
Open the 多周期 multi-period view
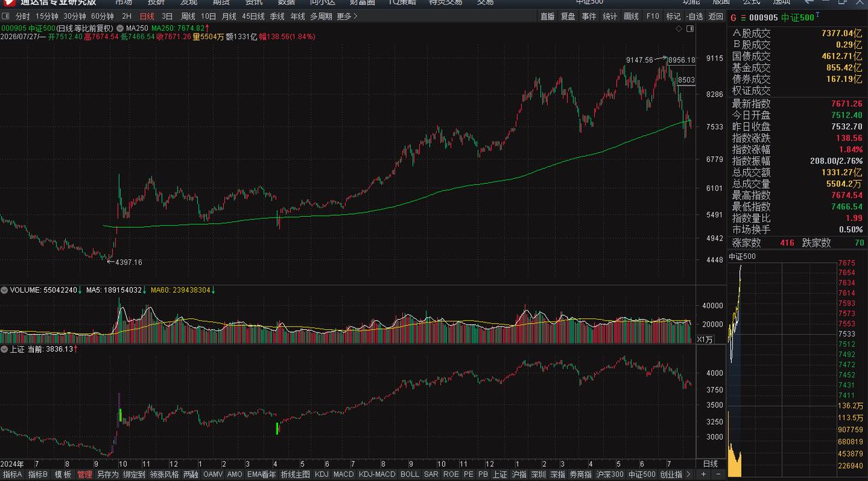321,16
